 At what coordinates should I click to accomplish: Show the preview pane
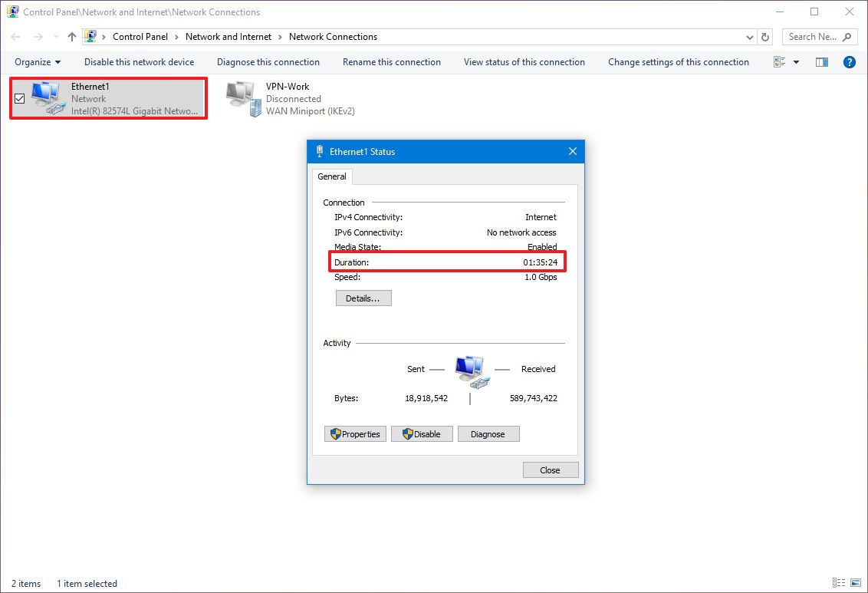821,62
